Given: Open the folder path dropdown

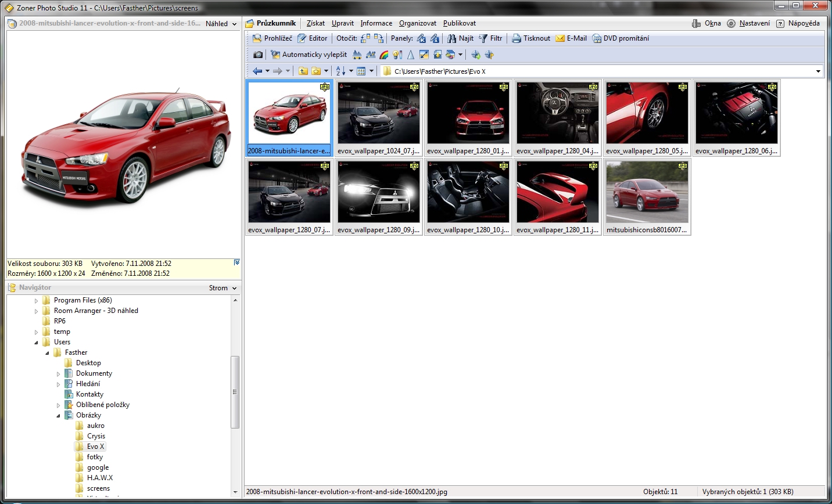Looking at the screenshot, I should point(818,71).
